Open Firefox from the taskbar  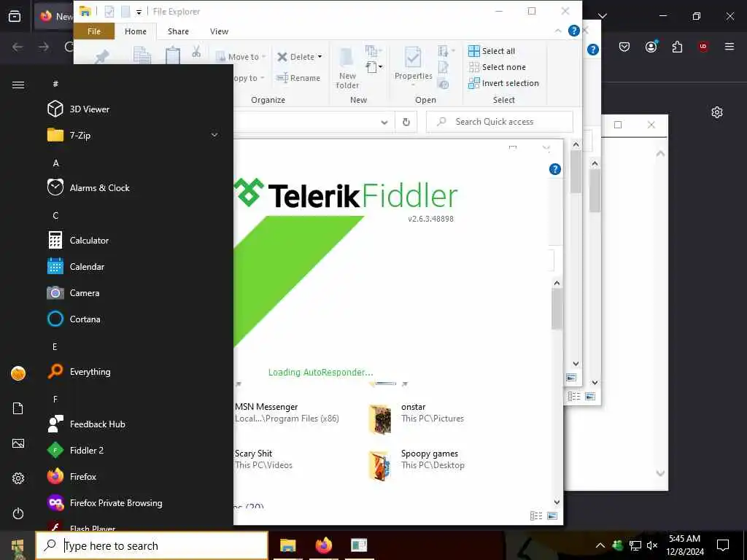(x=323, y=545)
